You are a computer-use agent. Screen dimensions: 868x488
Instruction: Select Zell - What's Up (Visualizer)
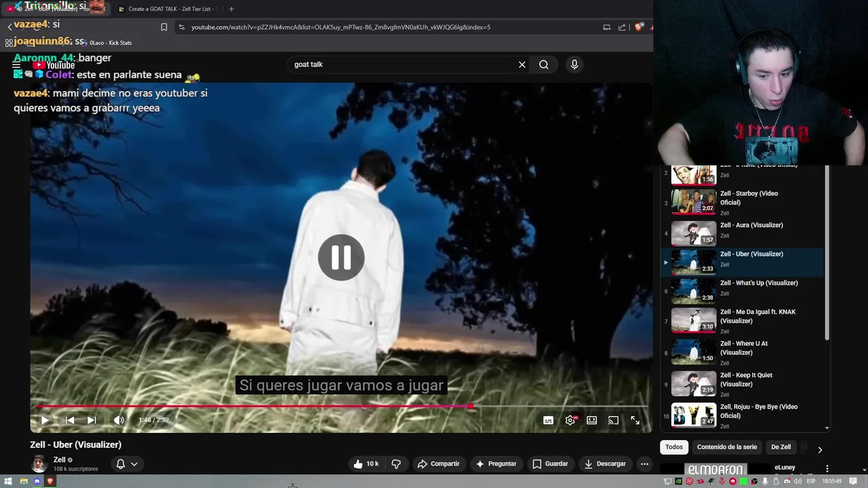click(743, 291)
